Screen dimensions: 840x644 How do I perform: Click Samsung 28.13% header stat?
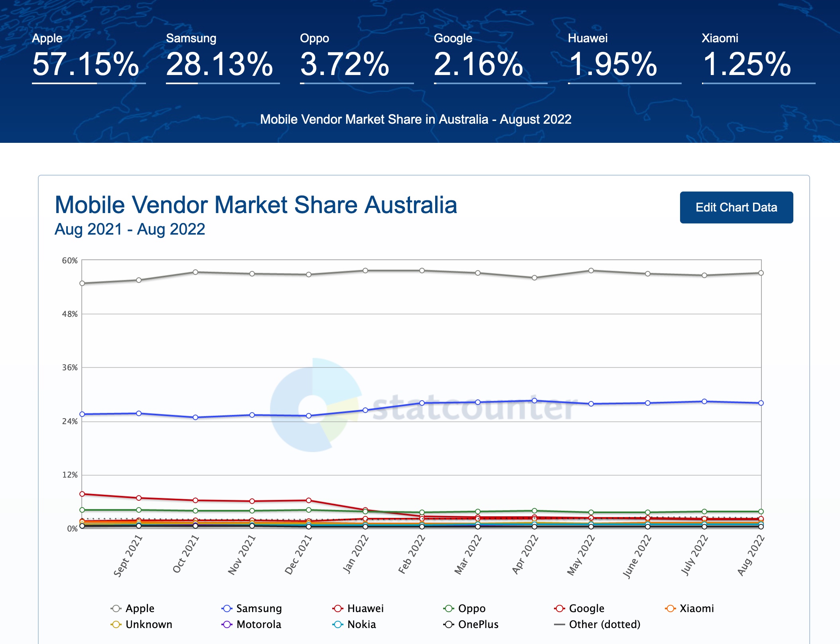click(219, 64)
